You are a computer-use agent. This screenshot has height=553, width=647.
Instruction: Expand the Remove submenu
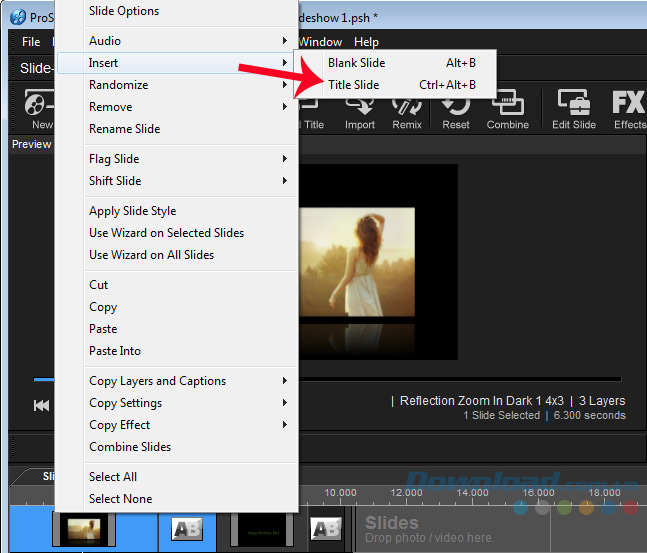point(177,107)
